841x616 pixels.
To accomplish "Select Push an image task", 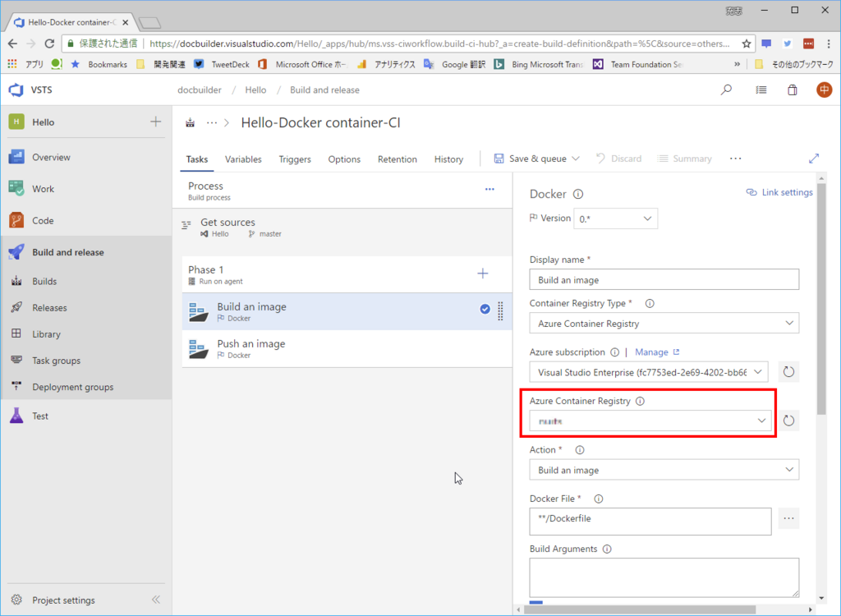I will point(346,349).
